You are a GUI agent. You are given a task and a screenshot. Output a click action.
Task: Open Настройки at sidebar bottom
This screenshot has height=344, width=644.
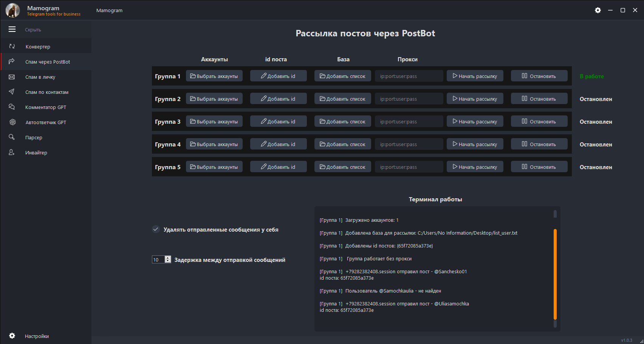(x=37, y=336)
